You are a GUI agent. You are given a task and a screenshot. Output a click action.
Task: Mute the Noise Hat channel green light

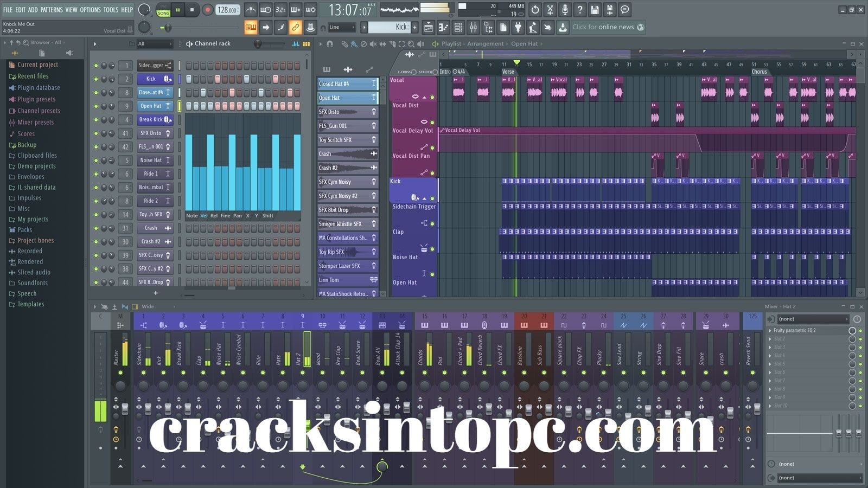pos(96,160)
